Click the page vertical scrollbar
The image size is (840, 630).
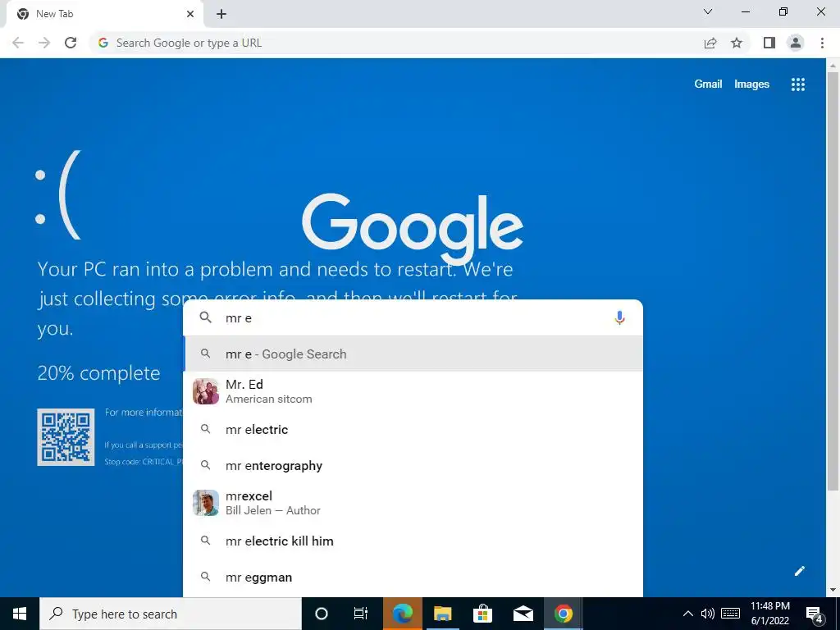point(832,281)
